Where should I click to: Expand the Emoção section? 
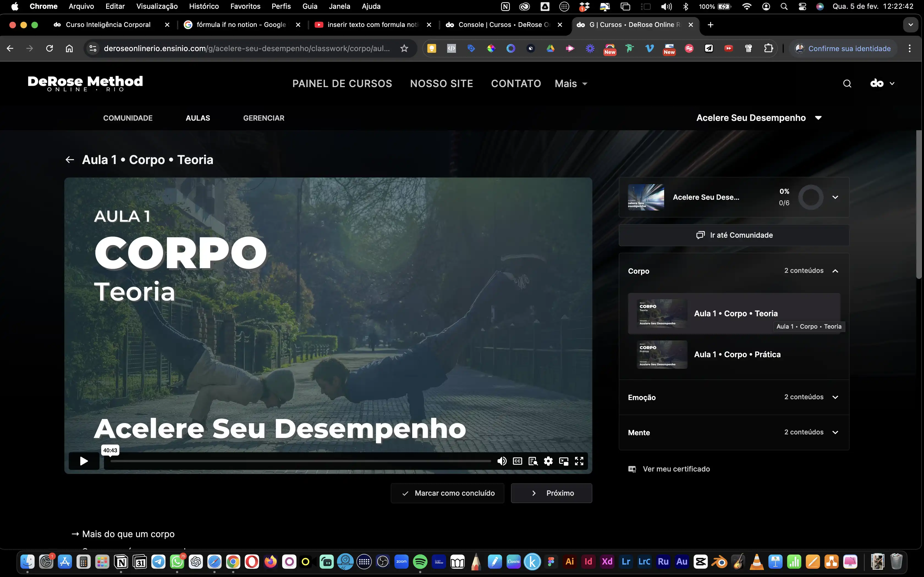835,397
